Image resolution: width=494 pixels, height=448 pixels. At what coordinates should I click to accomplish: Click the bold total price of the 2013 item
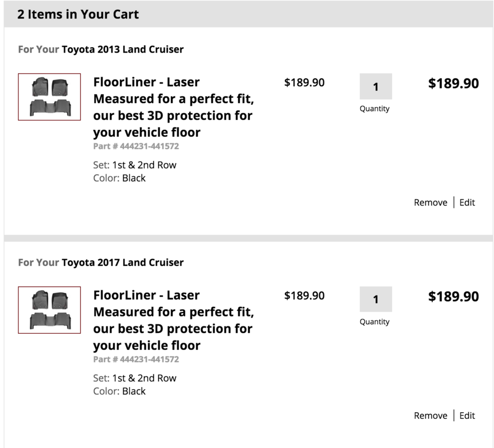(453, 83)
